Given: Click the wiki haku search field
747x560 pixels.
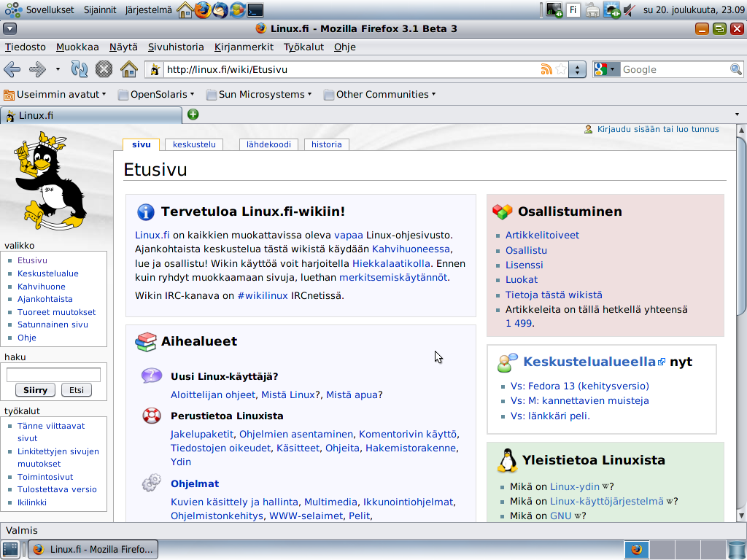Looking at the screenshot, I should tap(53, 375).
